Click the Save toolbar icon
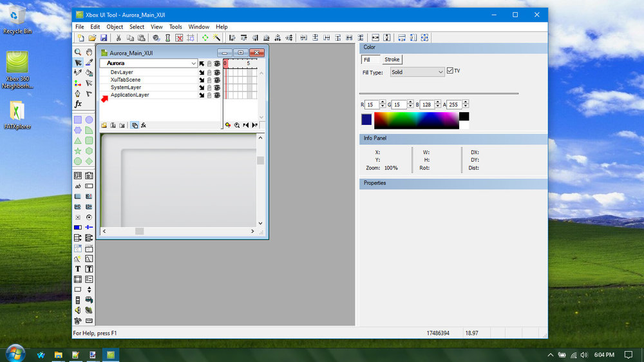The height and width of the screenshot is (362, 644). pos(104,38)
